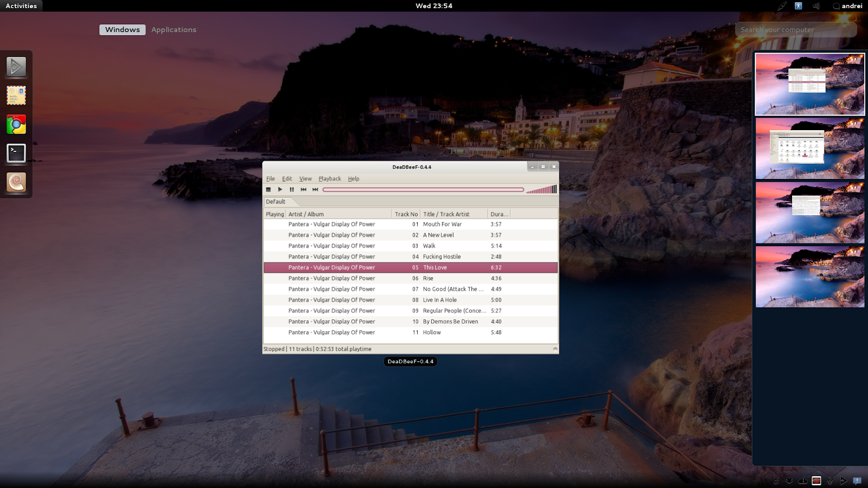Launch Terminal from the dash
The height and width of the screenshot is (488, 868).
pyautogui.click(x=16, y=153)
